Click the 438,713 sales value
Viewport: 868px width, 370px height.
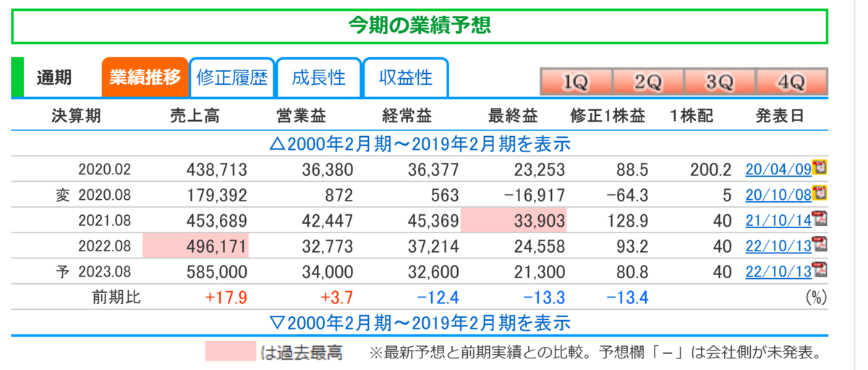216,170
